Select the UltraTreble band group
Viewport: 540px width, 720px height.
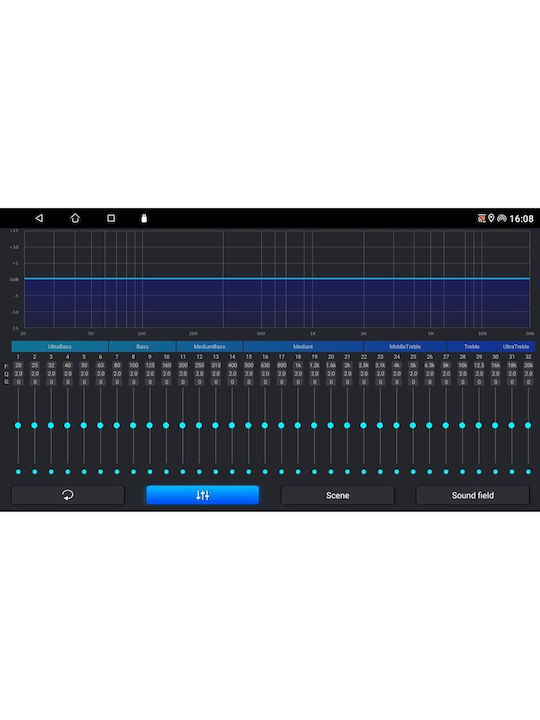click(516, 346)
